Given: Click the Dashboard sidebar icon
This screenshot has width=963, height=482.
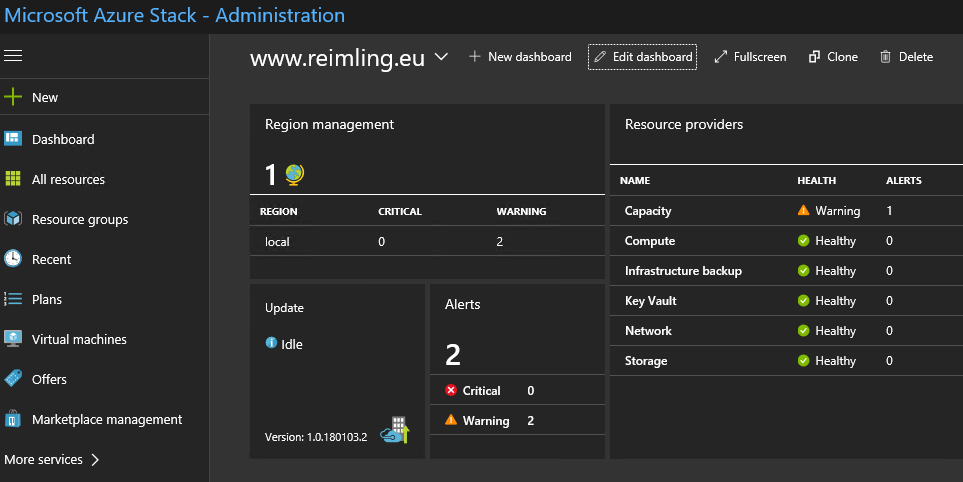Looking at the screenshot, I should pyautogui.click(x=13, y=139).
